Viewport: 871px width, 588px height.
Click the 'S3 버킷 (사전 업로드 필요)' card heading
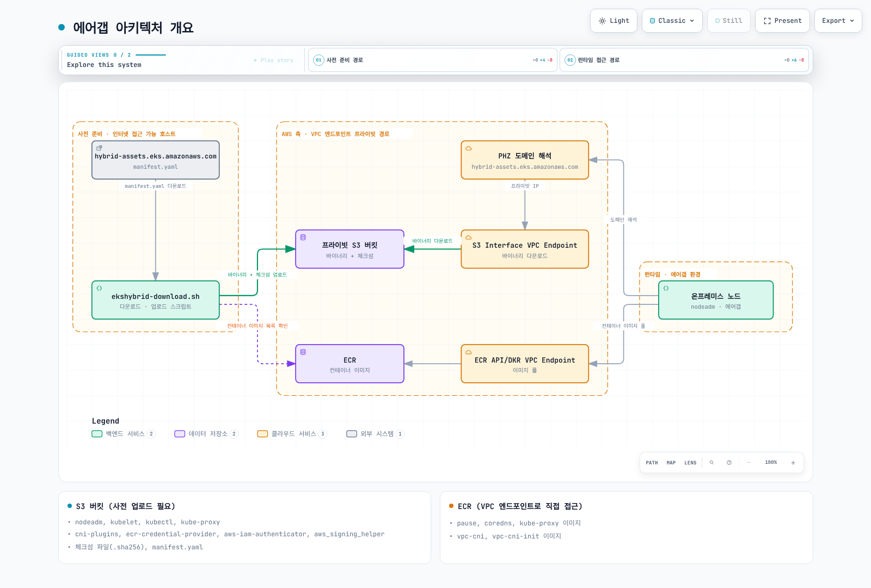tap(126, 506)
